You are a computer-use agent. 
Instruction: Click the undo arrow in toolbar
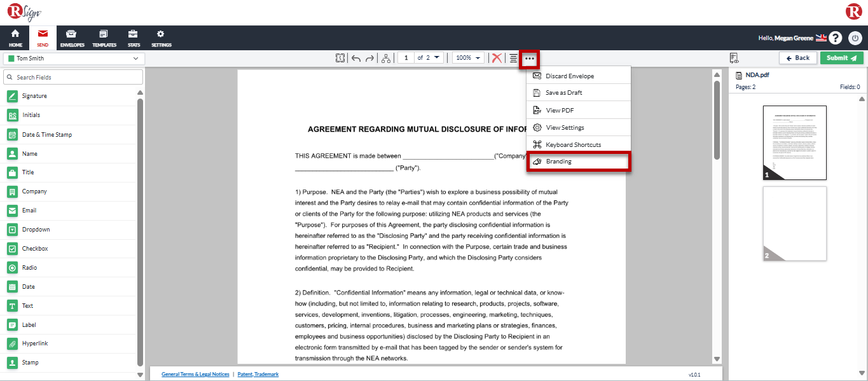(356, 58)
